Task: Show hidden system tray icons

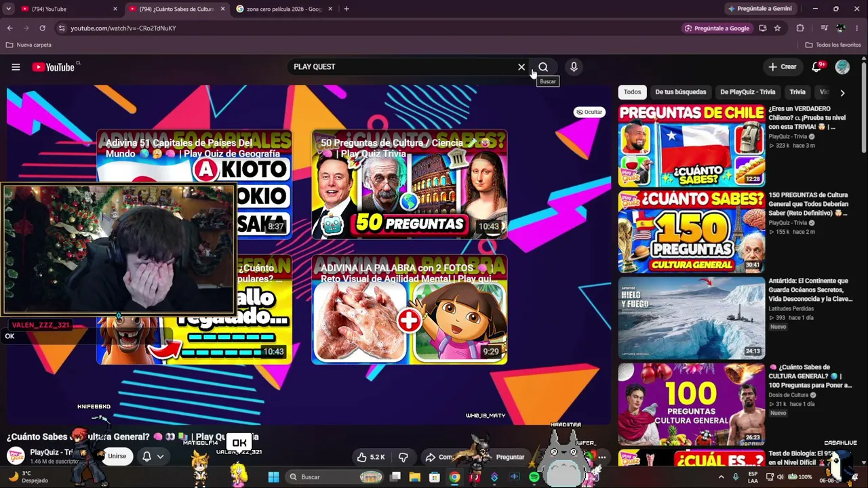Action: [721, 476]
